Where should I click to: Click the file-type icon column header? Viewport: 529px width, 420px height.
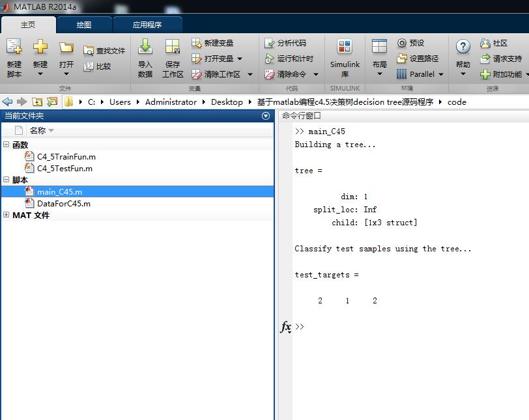point(19,130)
